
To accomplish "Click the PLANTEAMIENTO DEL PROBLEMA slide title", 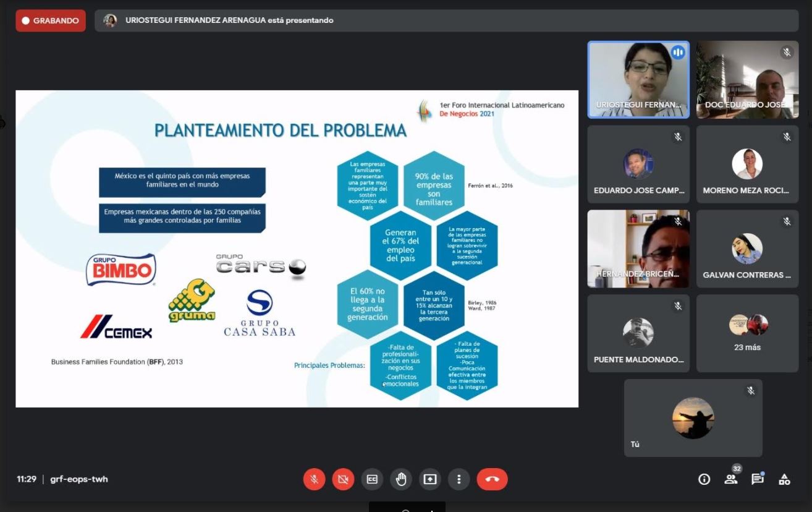I will (281, 130).
